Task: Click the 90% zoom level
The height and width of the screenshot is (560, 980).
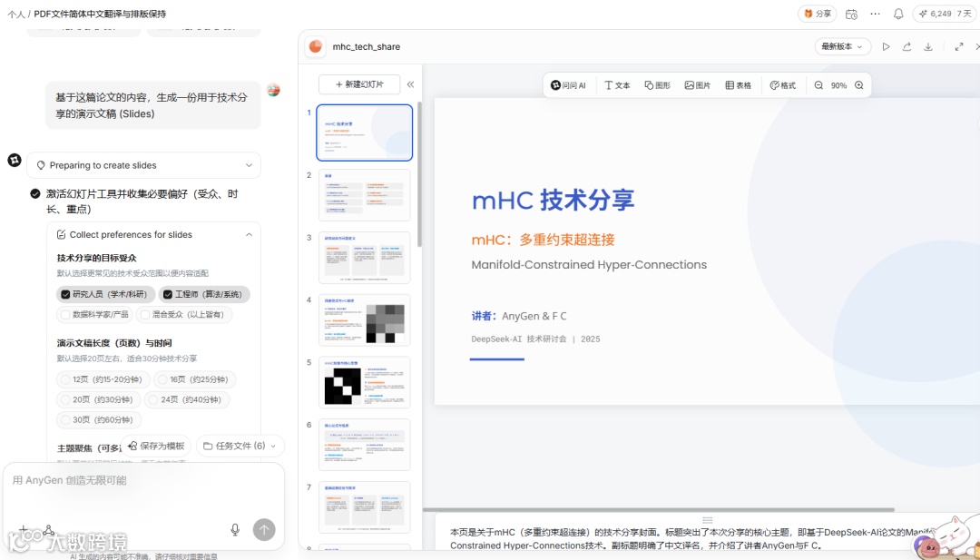Action: pyautogui.click(x=838, y=85)
